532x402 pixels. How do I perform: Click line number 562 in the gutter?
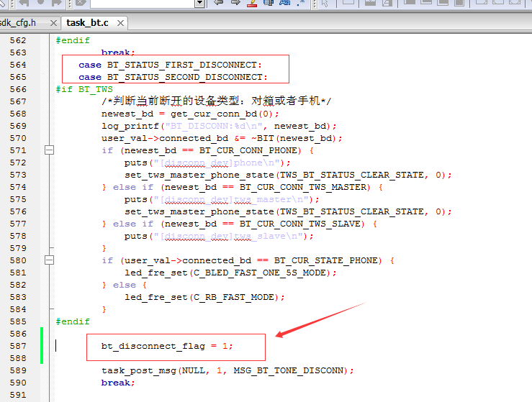coord(18,40)
